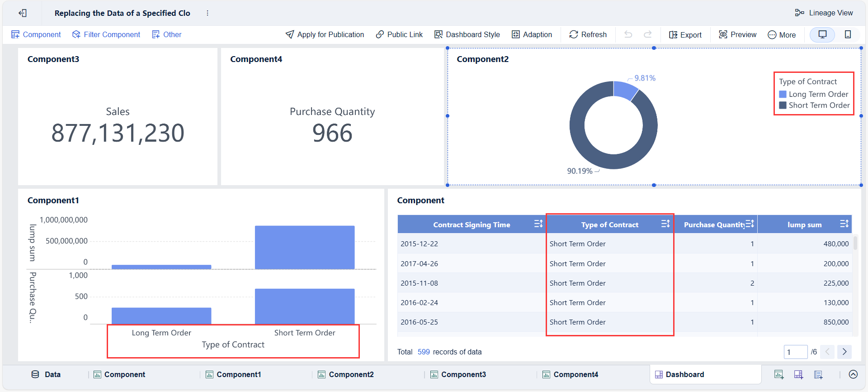Switch to the Component2 tab
The width and height of the screenshot is (868, 392).
coord(346,374)
